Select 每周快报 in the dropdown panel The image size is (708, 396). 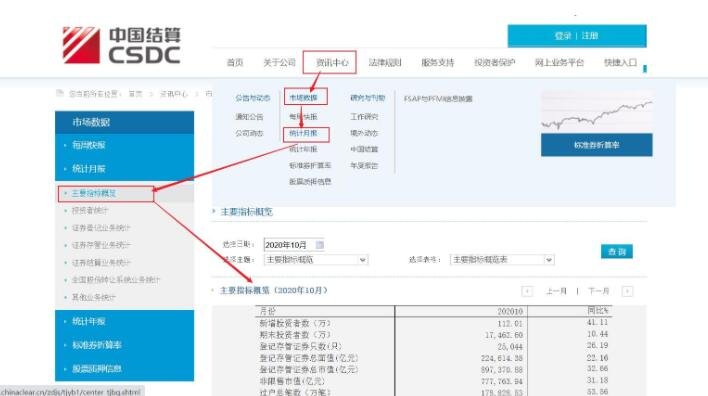tap(303, 116)
